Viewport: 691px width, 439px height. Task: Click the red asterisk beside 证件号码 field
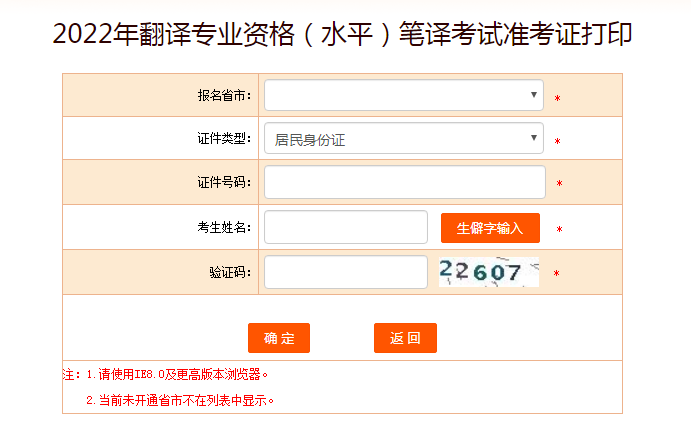tap(559, 184)
